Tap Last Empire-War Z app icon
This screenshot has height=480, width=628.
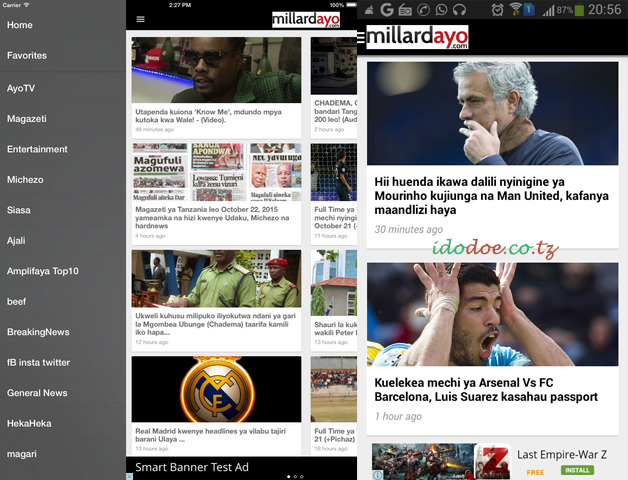tap(494, 461)
